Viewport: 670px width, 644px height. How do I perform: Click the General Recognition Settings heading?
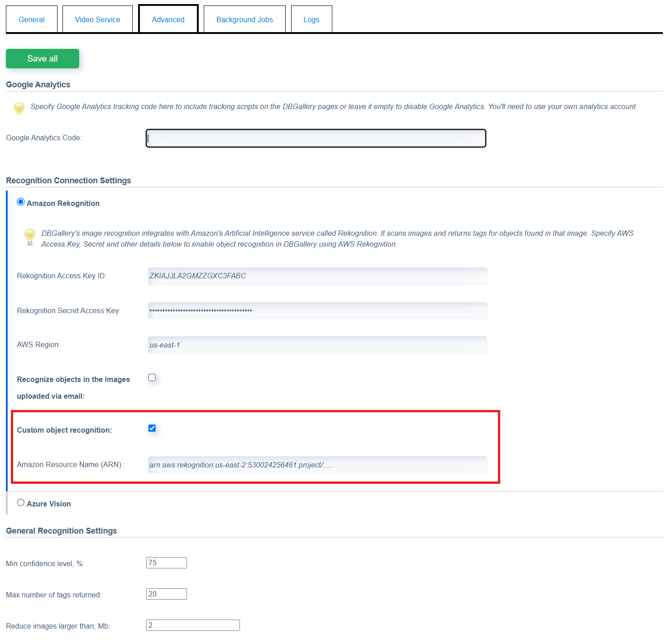tap(62, 531)
